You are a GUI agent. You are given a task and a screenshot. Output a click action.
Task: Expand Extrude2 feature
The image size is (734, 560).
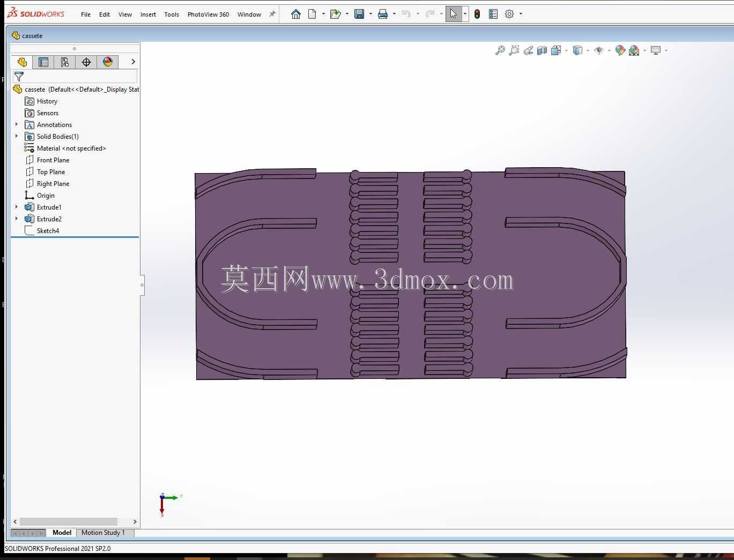[17, 219]
